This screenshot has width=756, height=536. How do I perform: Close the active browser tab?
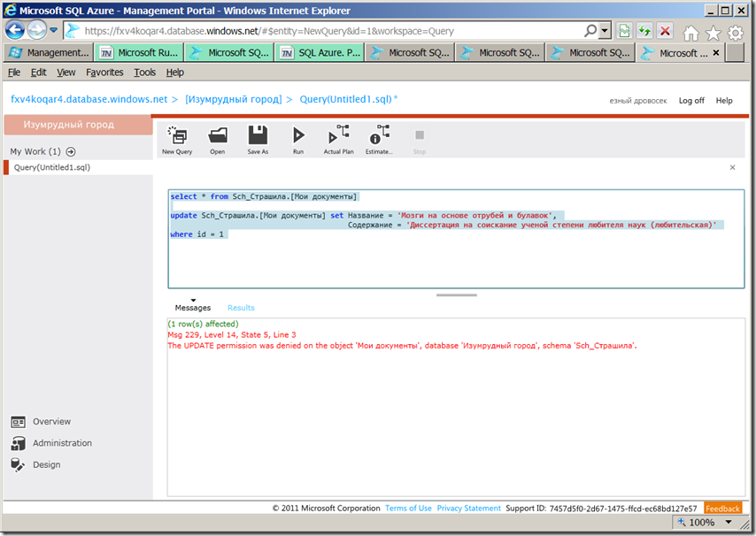(x=716, y=52)
